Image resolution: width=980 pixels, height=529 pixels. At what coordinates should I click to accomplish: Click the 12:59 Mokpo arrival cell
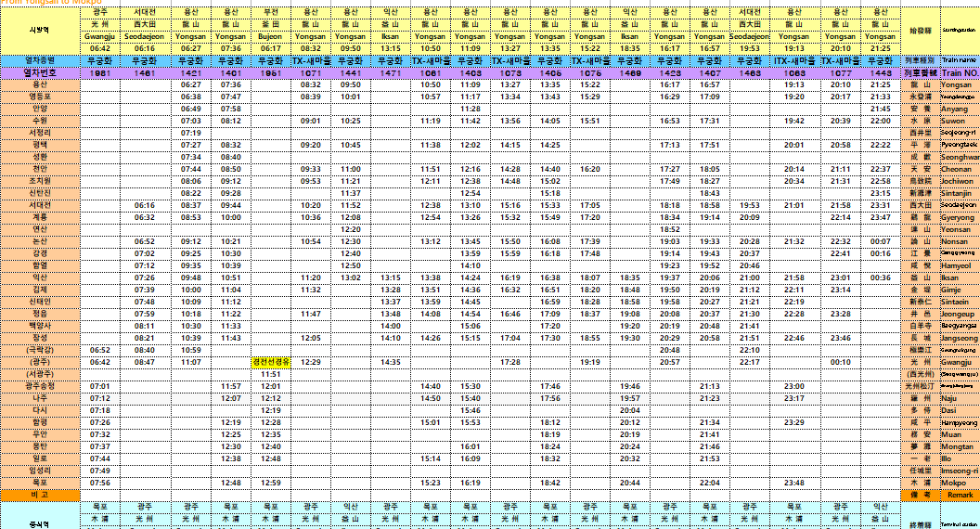coord(271,483)
